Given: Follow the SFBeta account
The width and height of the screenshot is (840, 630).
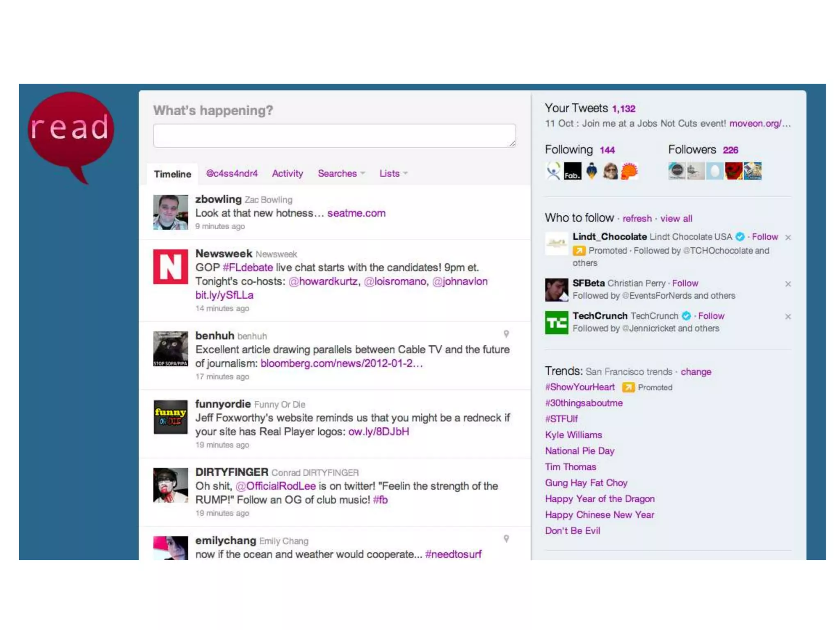Looking at the screenshot, I should coord(685,283).
